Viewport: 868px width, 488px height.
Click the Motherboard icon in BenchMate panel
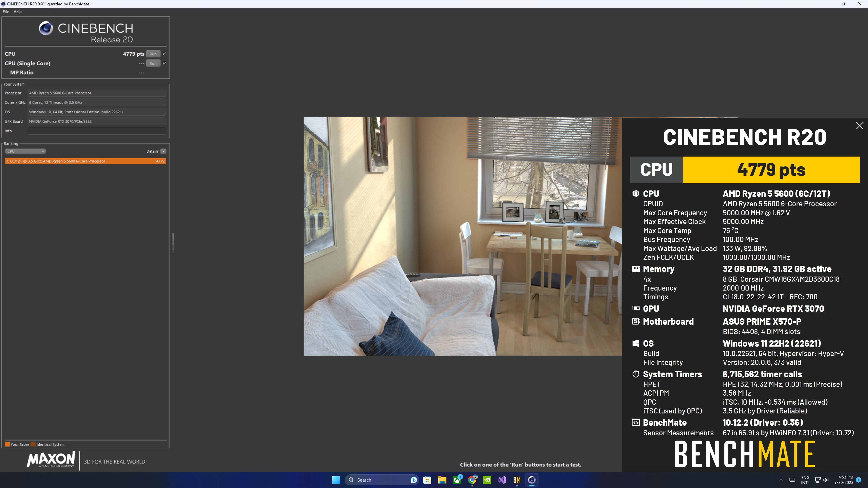[635, 321]
